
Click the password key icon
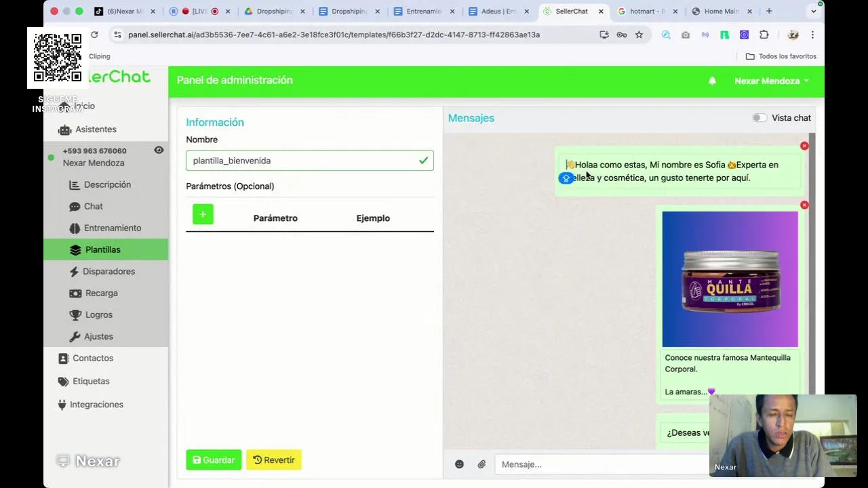click(x=621, y=35)
